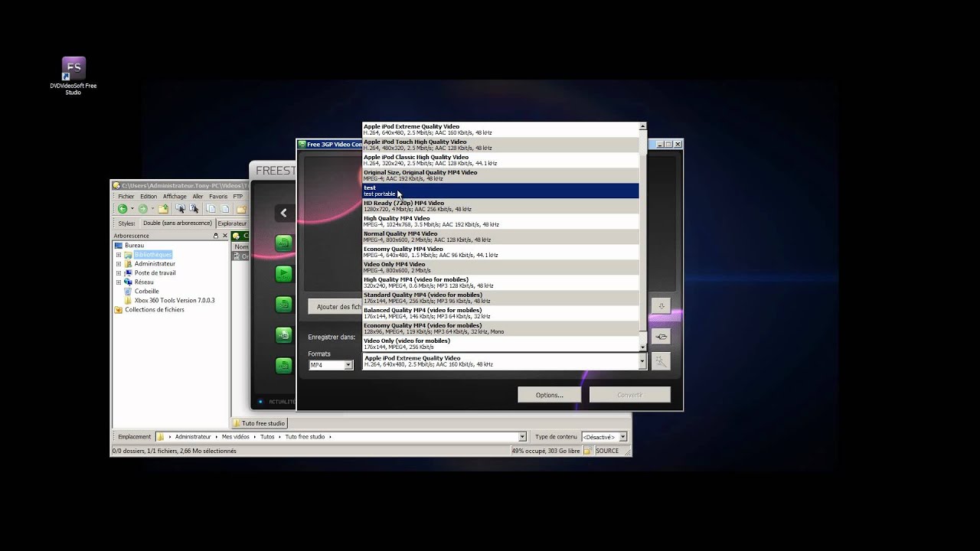Click the Convertir button
This screenshot has height=551, width=980.
[630, 395]
